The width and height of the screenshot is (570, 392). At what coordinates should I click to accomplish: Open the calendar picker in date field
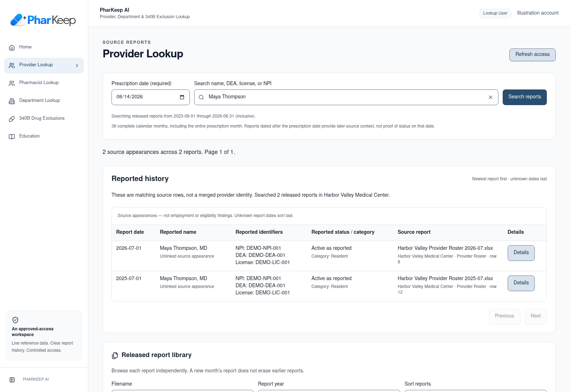coord(182,97)
